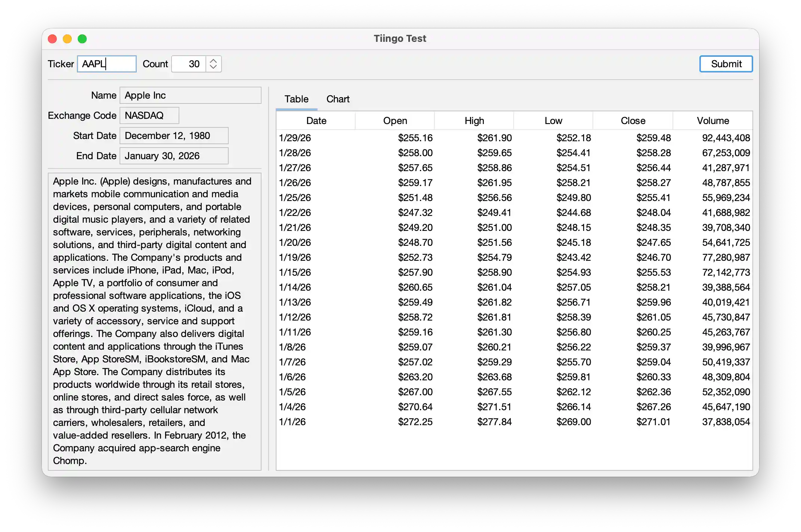Viewport: 801px width, 532px height.
Task: Click the Count stepper arrows
Action: click(x=213, y=64)
